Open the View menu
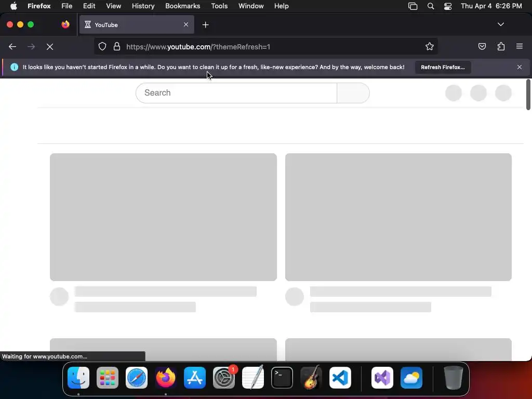Screen dimensions: 532x399 (113, 6)
